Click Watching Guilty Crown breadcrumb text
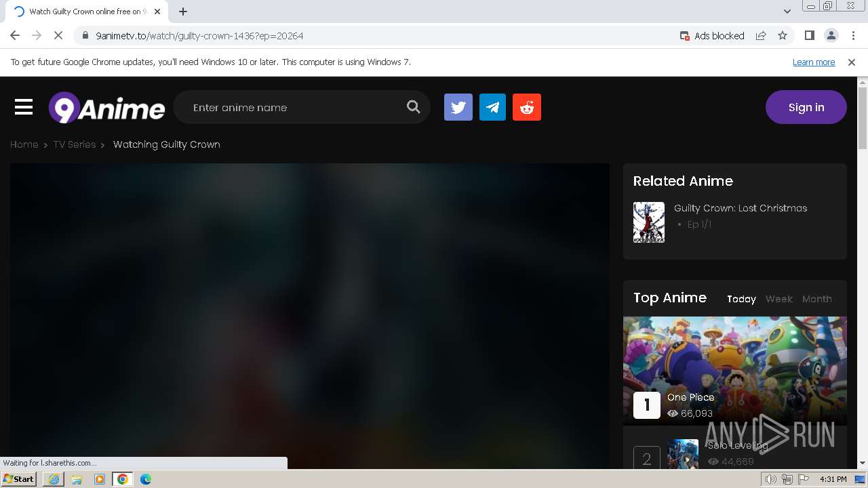This screenshot has width=868, height=488. point(167,144)
